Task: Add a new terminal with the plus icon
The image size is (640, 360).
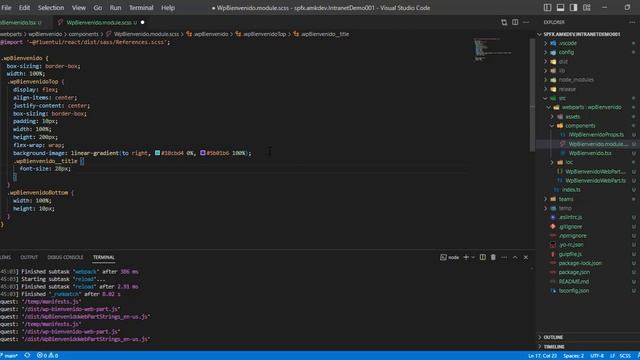Action: pos(466,257)
